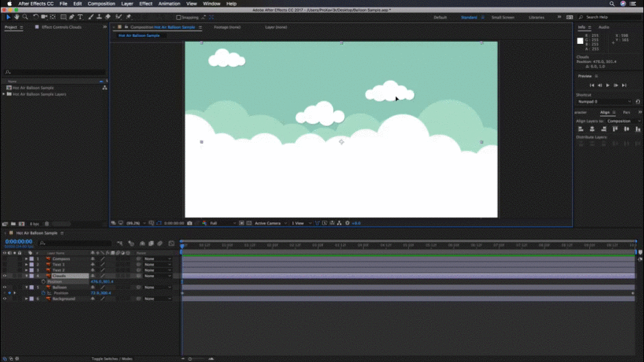The height and width of the screenshot is (362, 644).
Task: Collapse the Clouds layer properties
Action: pyautogui.click(x=26, y=276)
